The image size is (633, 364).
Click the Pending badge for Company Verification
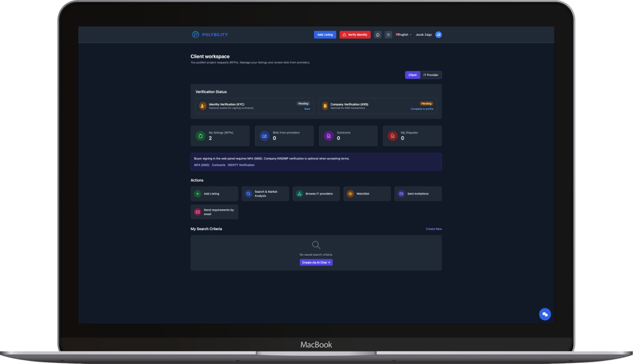click(x=426, y=104)
